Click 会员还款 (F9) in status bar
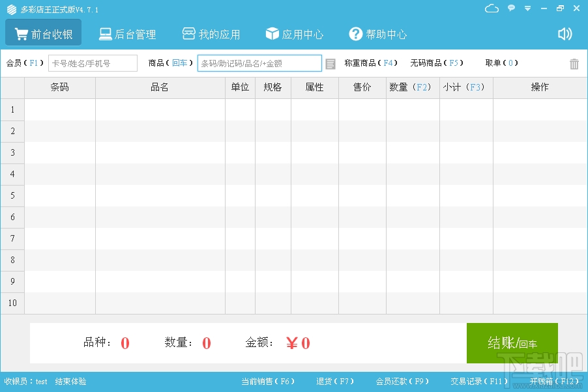 click(x=402, y=382)
